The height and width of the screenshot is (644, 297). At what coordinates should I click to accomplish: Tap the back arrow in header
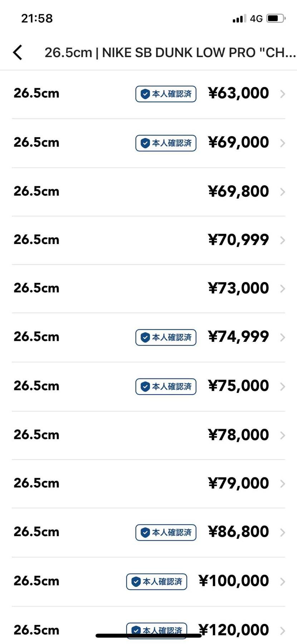pos(18,52)
